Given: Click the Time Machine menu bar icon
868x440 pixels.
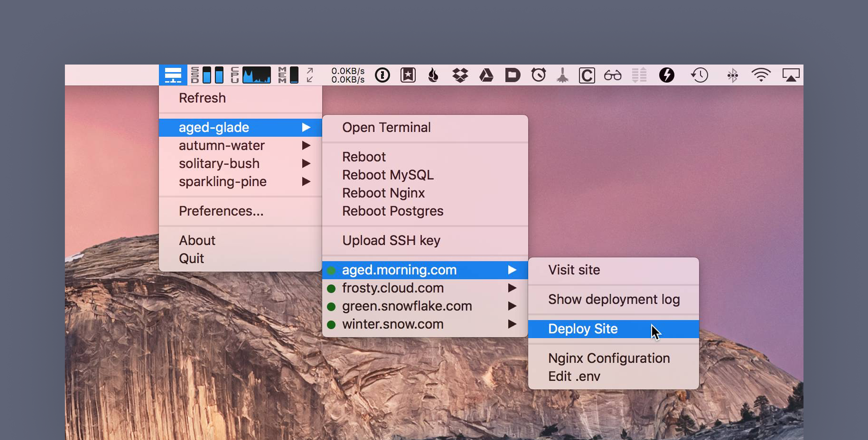Looking at the screenshot, I should click(699, 75).
